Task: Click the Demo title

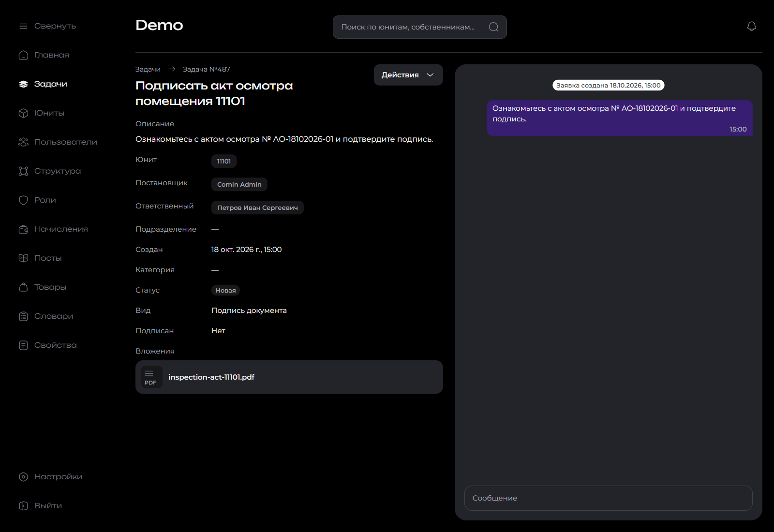Action: point(159,25)
